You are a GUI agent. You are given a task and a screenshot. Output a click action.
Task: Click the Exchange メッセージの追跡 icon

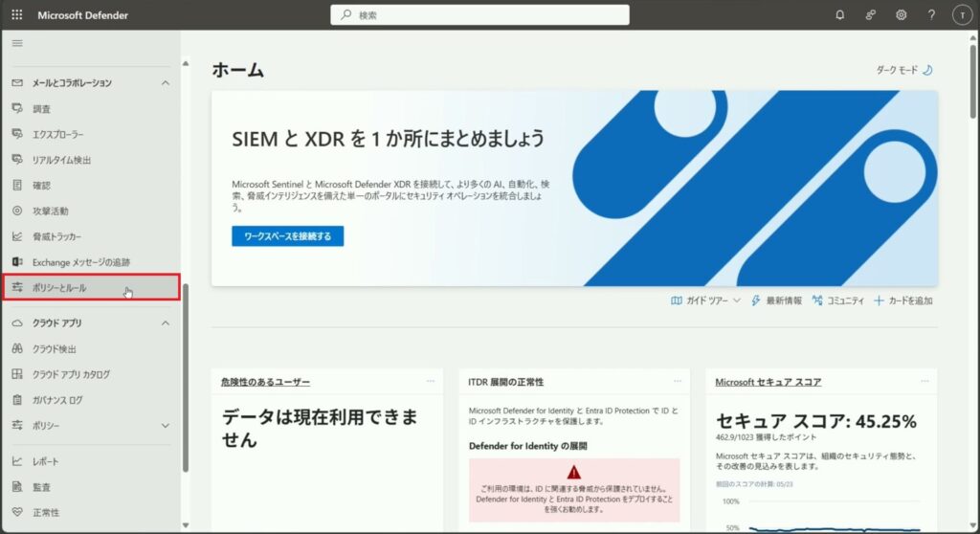pos(17,262)
